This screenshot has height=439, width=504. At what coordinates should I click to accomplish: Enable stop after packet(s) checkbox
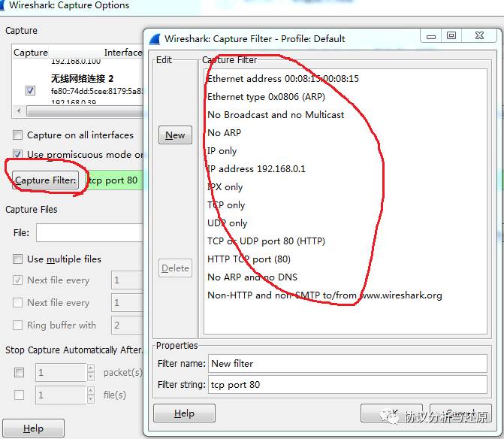click(x=20, y=372)
